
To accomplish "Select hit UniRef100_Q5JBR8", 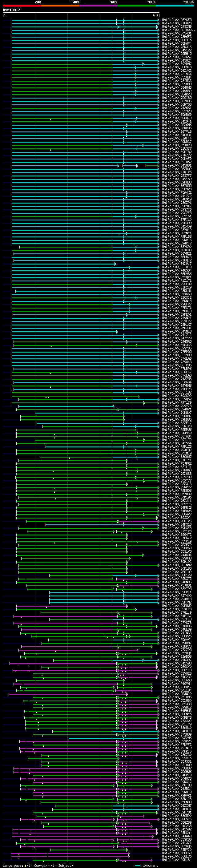I will (x=177, y=145).
